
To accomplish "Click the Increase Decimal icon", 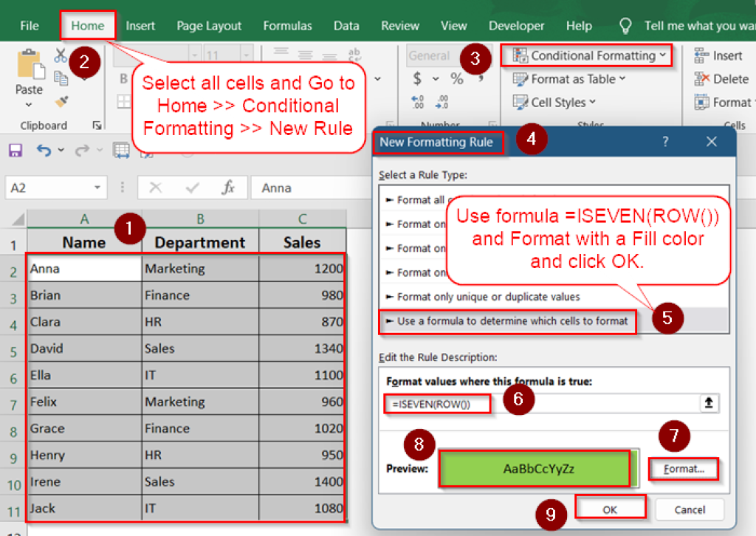I will [417, 101].
